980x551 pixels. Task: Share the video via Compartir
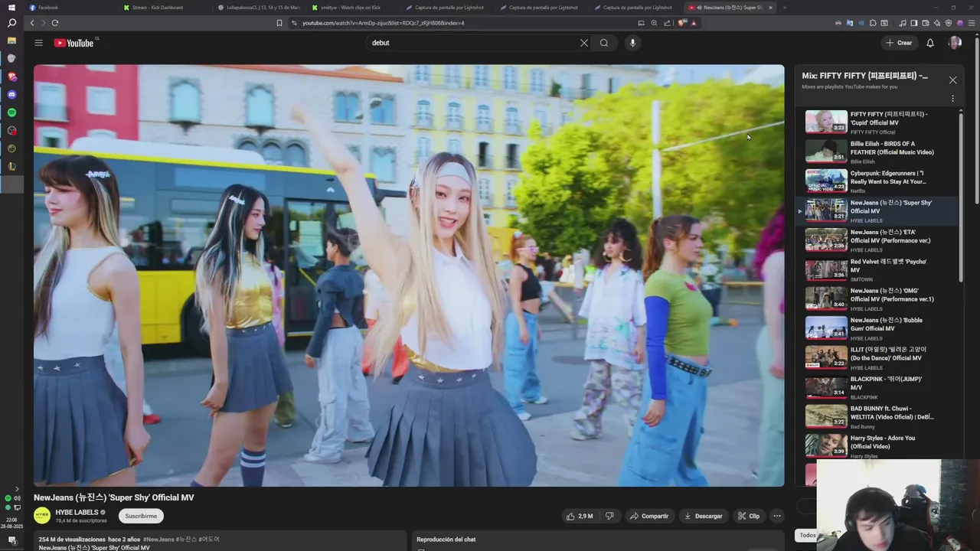coord(649,516)
